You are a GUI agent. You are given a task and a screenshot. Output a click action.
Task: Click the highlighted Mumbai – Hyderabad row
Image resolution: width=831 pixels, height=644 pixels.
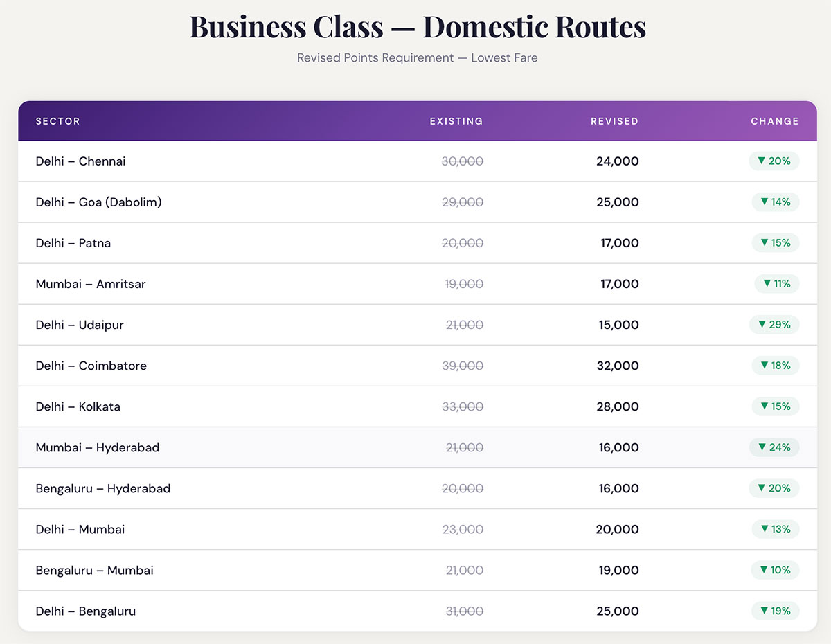click(415, 447)
